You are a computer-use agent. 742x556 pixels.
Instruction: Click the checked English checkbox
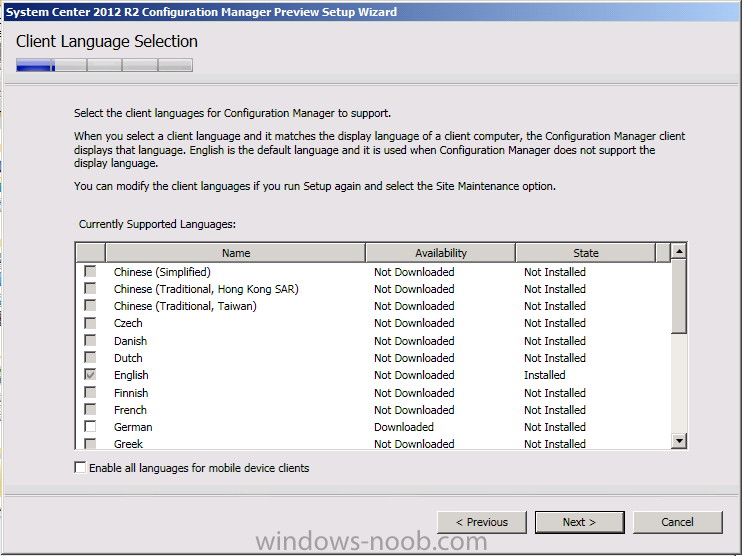[90, 374]
